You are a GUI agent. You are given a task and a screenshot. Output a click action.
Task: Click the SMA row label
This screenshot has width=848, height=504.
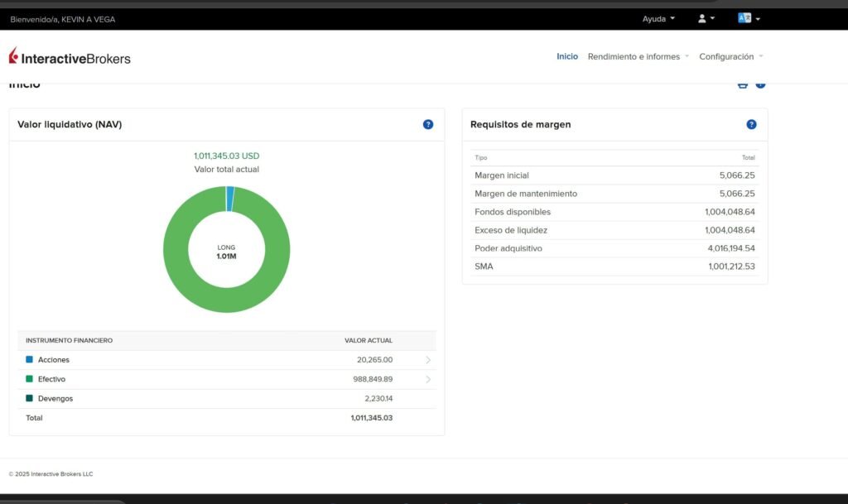pyautogui.click(x=484, y=266)
